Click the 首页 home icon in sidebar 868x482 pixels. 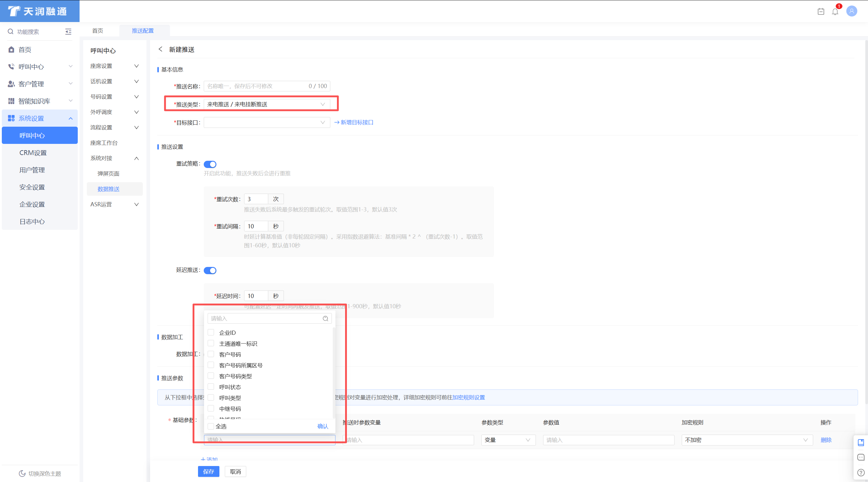click(11, 49)
